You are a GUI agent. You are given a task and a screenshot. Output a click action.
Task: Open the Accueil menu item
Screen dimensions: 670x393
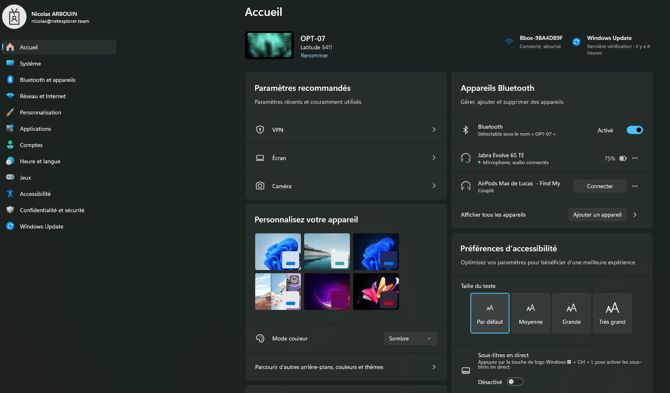coord(59,47)
